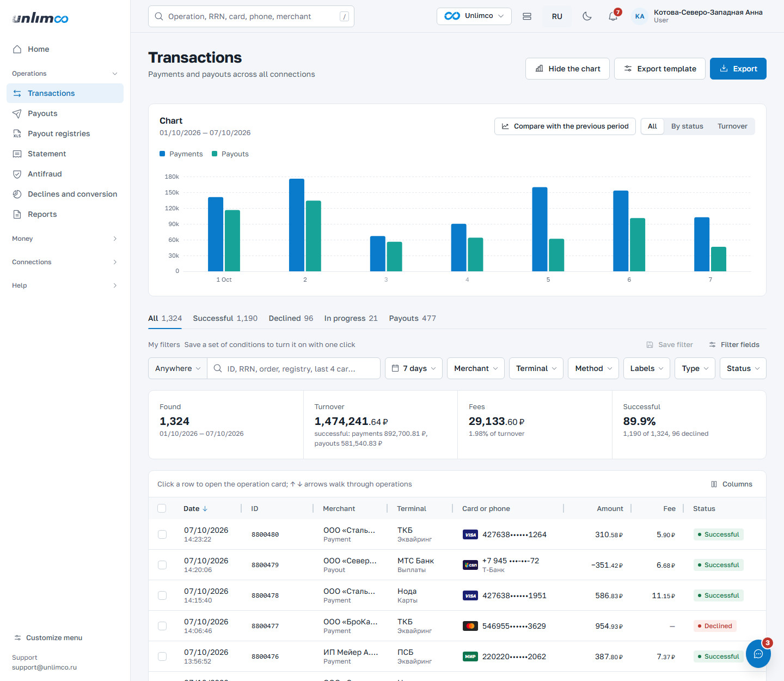The image size is (784, 681).
Task: Open the Unlimco account switcher dropdown
Action: (474, 16)
